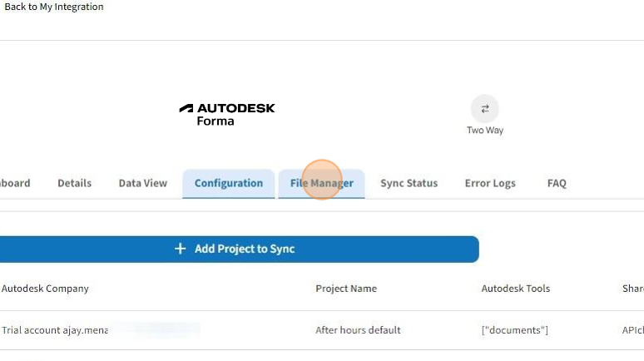Image resolution: width=644 pixels, height=361 pixels.
Task: Click the Autodesk Tools column header
Action: [x=515, y=289]
